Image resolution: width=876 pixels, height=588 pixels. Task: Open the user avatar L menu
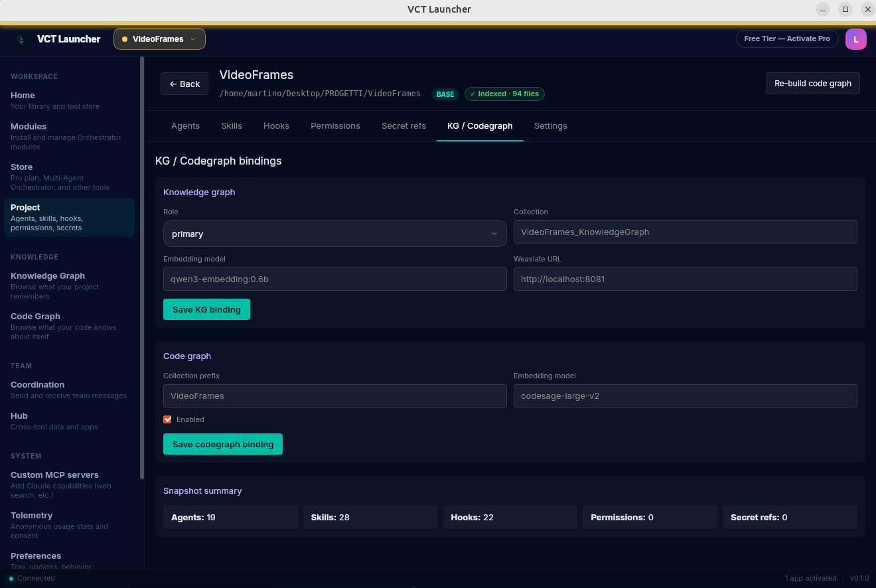[x=855, y=39]
